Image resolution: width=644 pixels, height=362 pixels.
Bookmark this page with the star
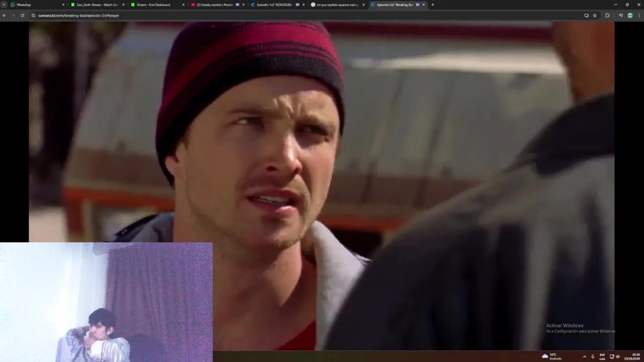tap(595, 16)
